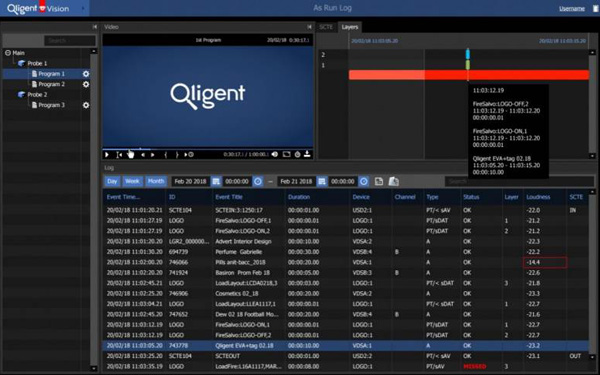Collapse the Main tree node
The image size is (600, 375).
coord(8,53)
